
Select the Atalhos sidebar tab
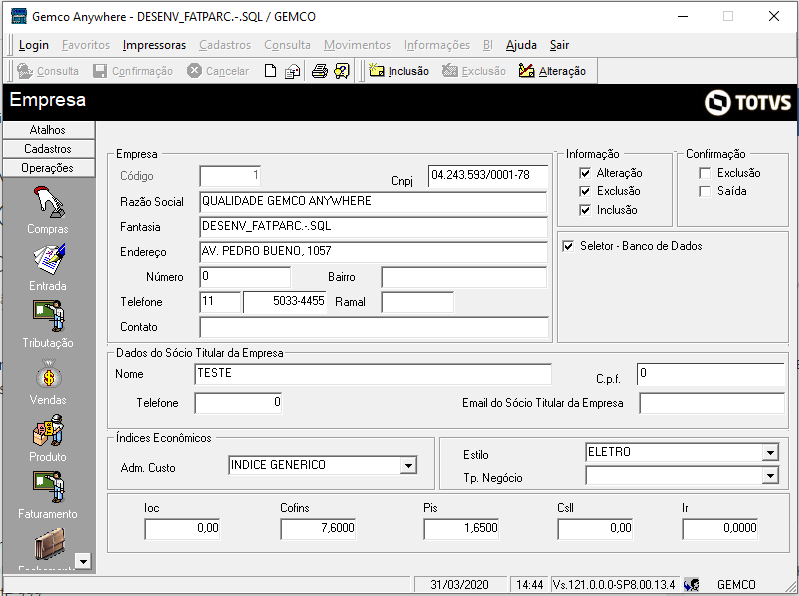click(x=48, y=130)
